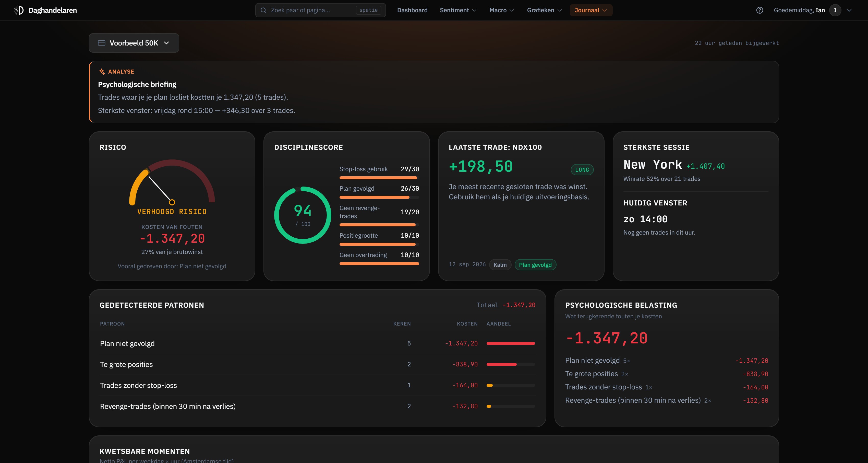The image size is (868, 463).
Task: Click the Stop-loss gebruik progress bar
Action: click(379, 178)
